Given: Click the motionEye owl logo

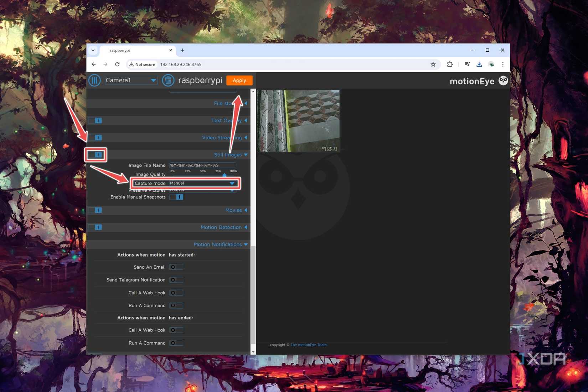Looking at the screenshot, I should point(503,81).
